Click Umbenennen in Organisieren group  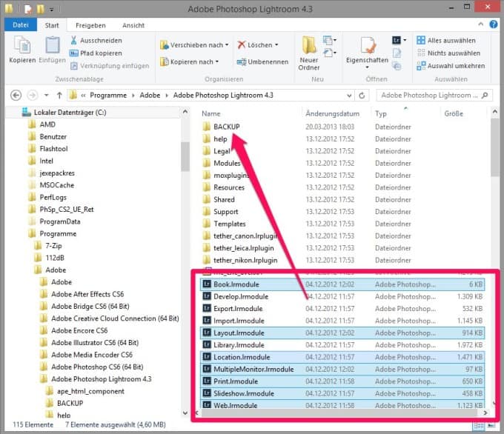[262, 61]
